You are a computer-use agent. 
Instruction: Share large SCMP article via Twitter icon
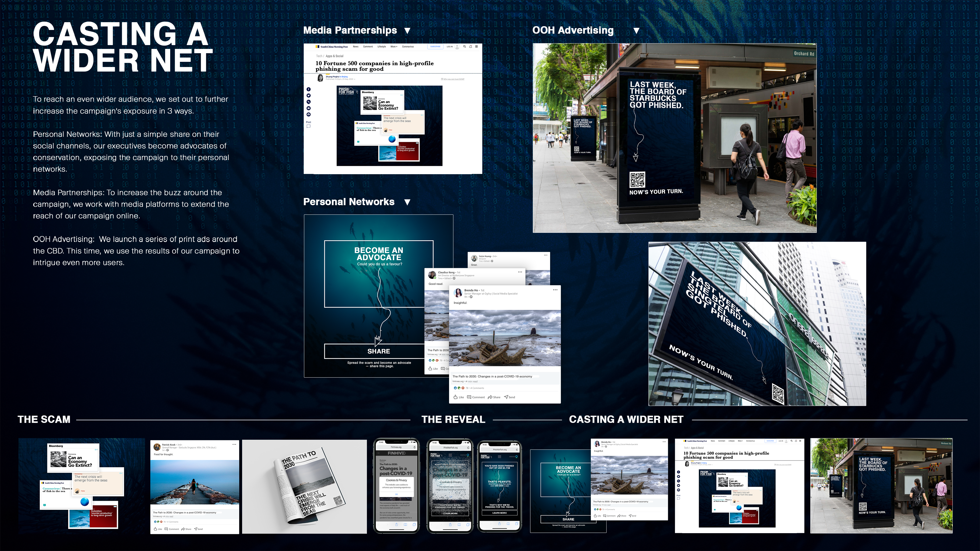coord(309,95)
